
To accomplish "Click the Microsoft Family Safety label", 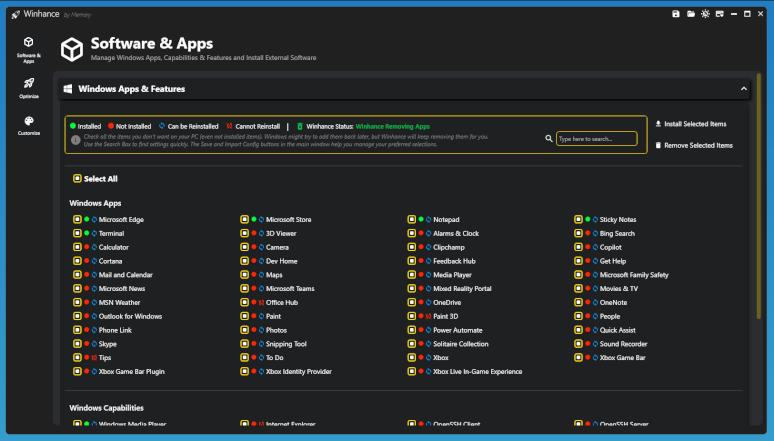I will pos(634,275).
